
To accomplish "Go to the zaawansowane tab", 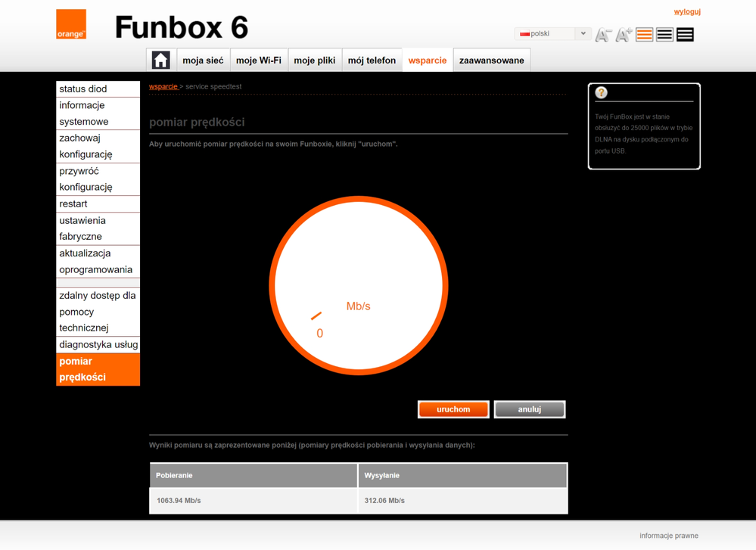I will point(491,61).
